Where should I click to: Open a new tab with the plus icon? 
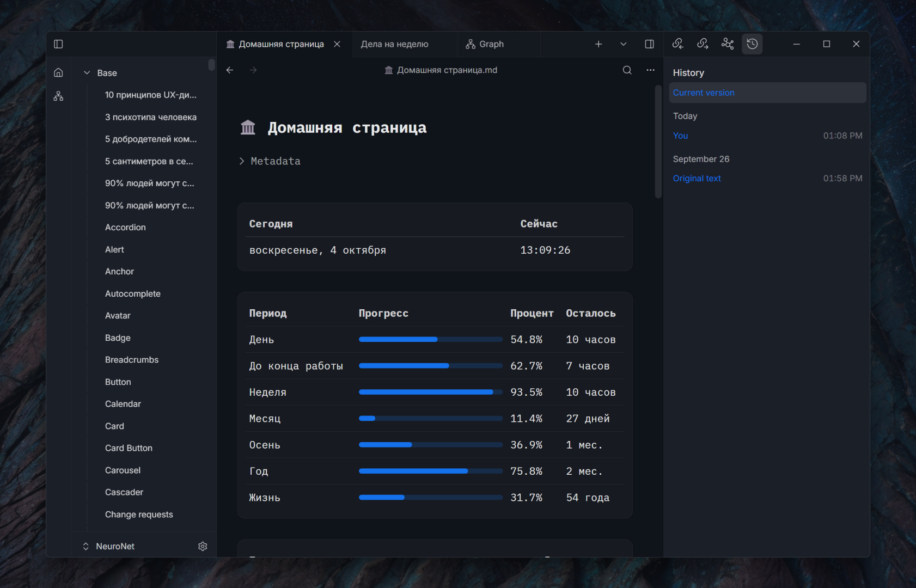tap(599, 44)
